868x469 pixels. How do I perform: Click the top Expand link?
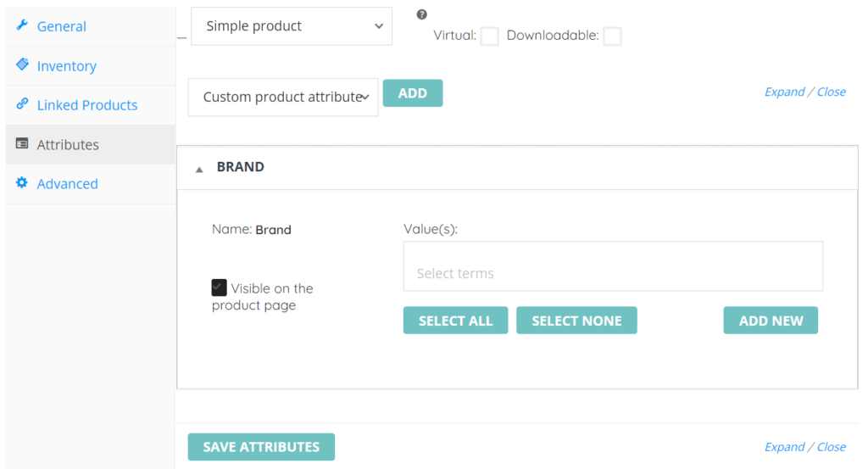point(784,92)
